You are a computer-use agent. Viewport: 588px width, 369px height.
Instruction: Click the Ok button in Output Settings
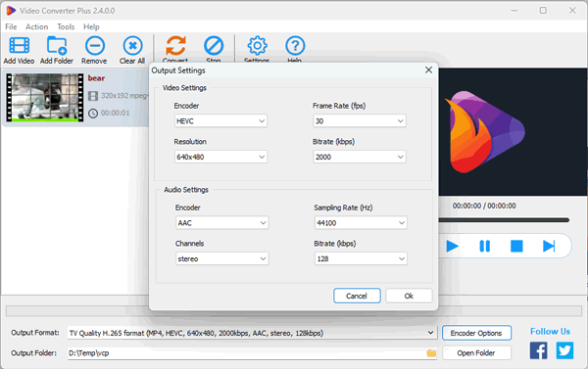click(409, 296)
